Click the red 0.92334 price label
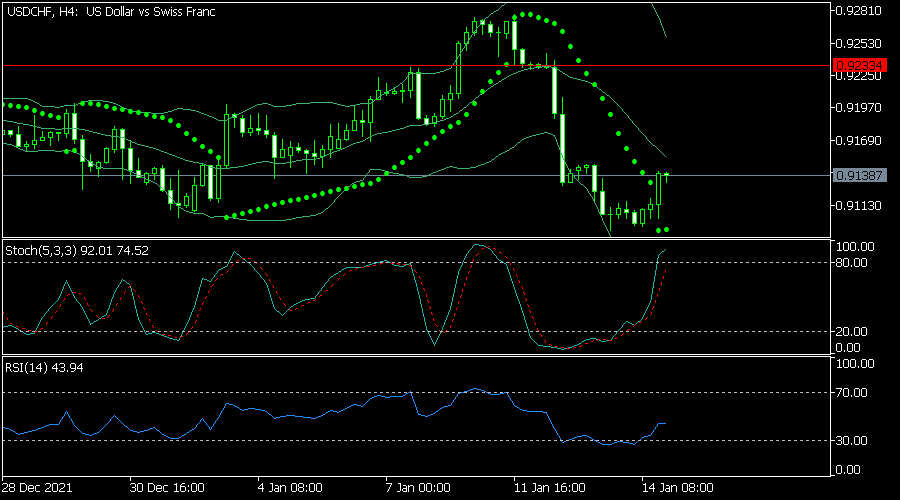This screenshot has height=500, width=900. pos(859,65)
